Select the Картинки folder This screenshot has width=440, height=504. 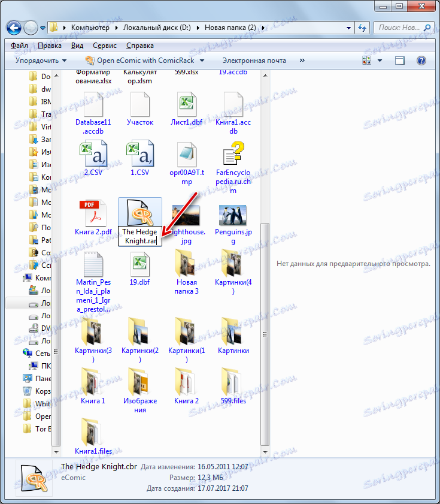pyautogui.click(x=233, y=336)
